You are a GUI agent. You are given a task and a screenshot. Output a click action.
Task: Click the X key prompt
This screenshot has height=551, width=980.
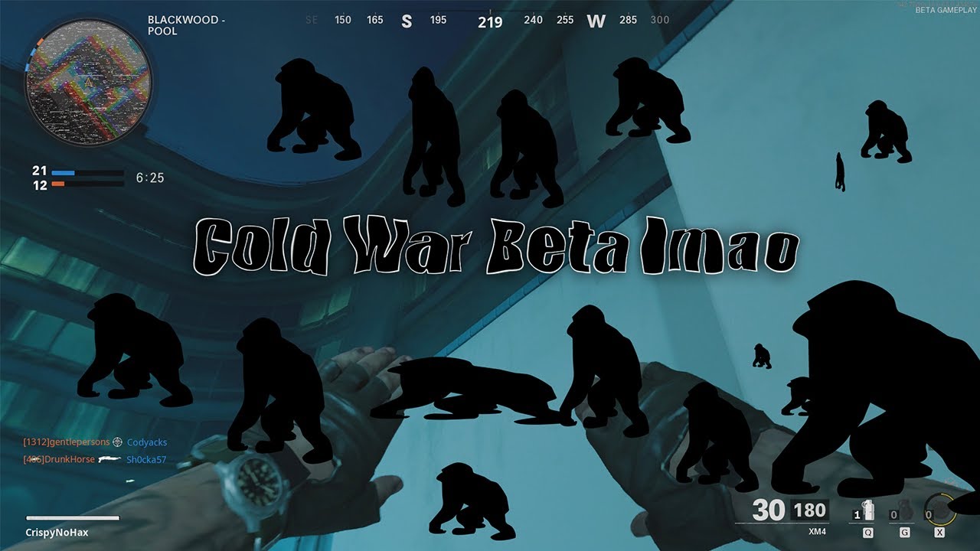point(939,532)
